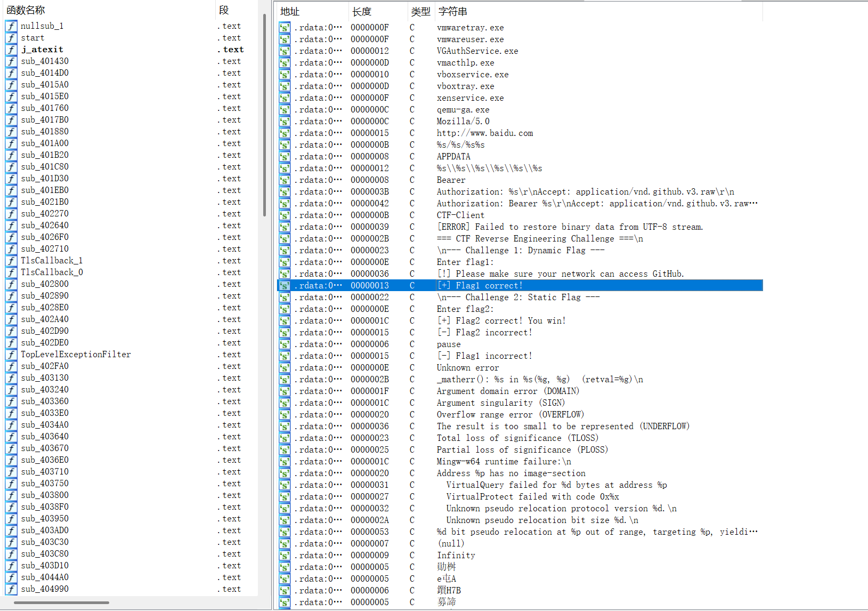Click string icon for Enter flag1: row
868x611 pixels.
point(285,262)
